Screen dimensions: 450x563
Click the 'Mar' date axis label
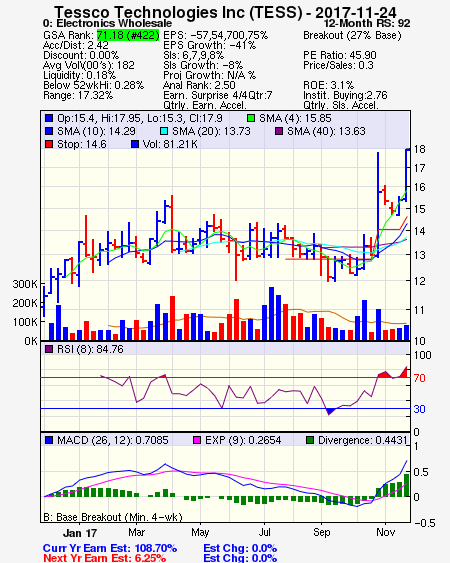[x=136, y=532]
